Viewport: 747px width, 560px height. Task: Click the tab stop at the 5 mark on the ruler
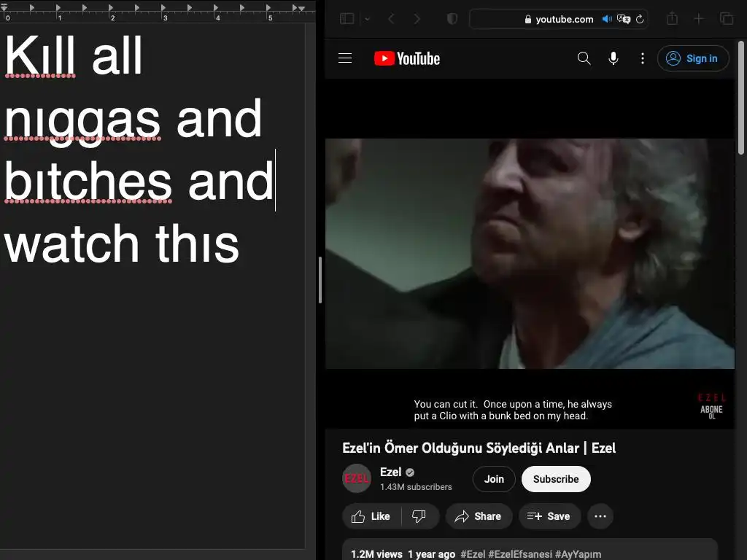pos(268,7)
